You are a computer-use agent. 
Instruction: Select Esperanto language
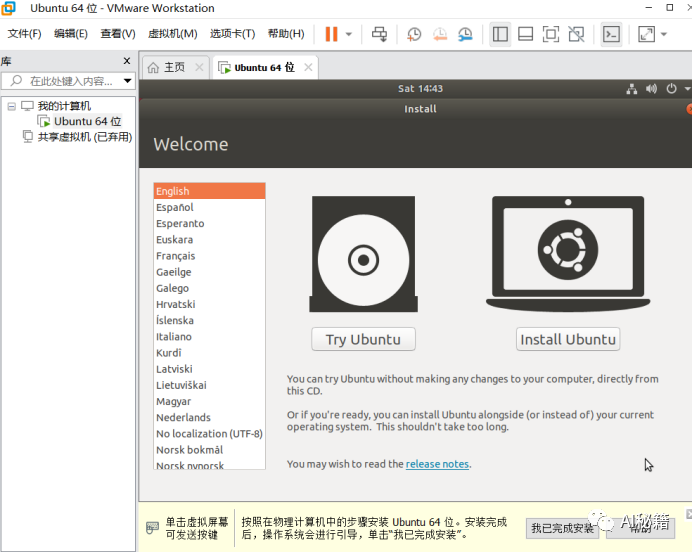coord(210,223)
